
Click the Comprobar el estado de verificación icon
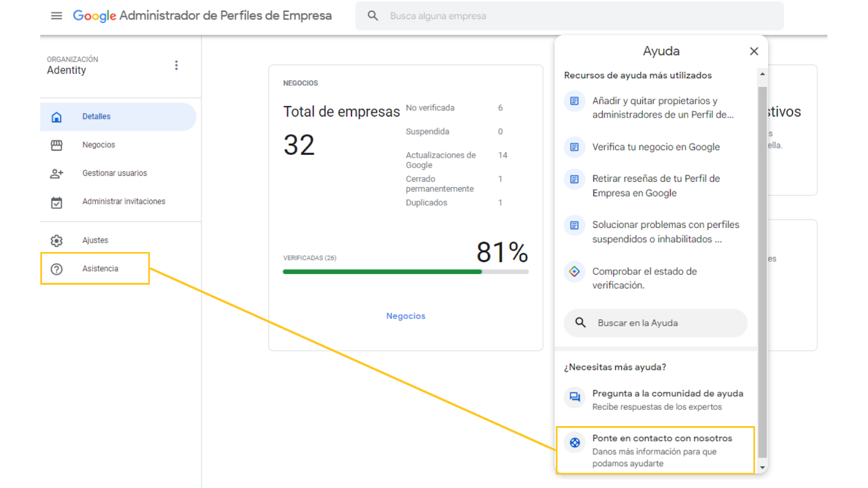[x=575, y=272]
